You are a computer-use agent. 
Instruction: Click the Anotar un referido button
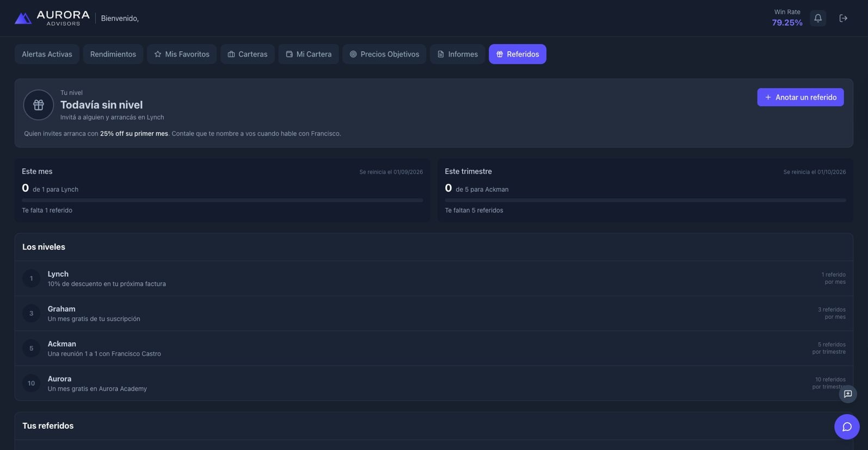(800, 97)
